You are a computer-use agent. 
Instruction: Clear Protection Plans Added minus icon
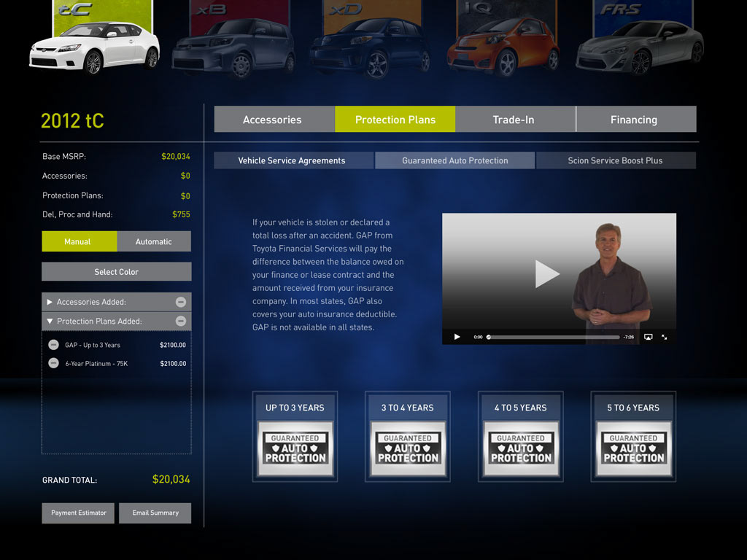pyautogui.click(x=181, y=322)
